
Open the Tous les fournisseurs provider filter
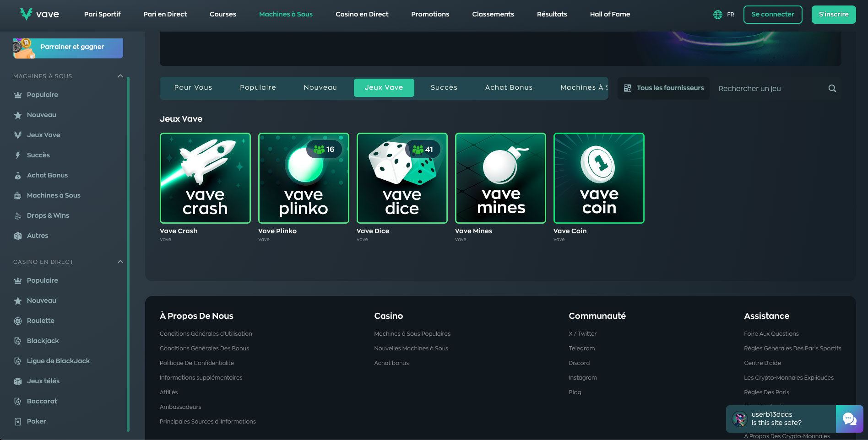664,88
